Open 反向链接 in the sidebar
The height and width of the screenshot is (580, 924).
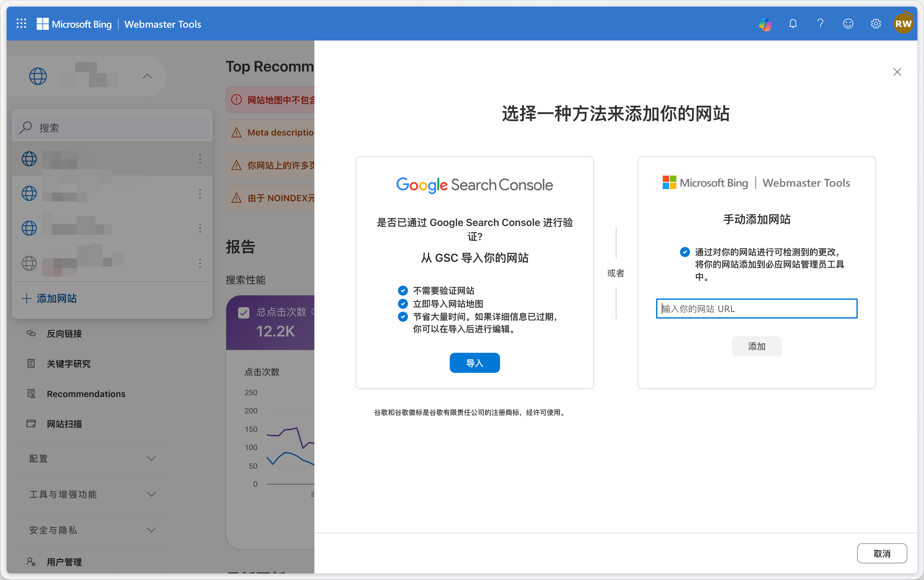[64, 334]
